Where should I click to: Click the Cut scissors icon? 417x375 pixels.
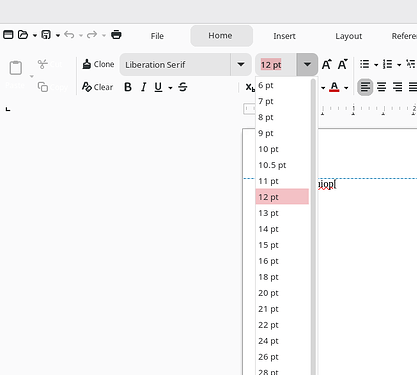click(43, 64)
